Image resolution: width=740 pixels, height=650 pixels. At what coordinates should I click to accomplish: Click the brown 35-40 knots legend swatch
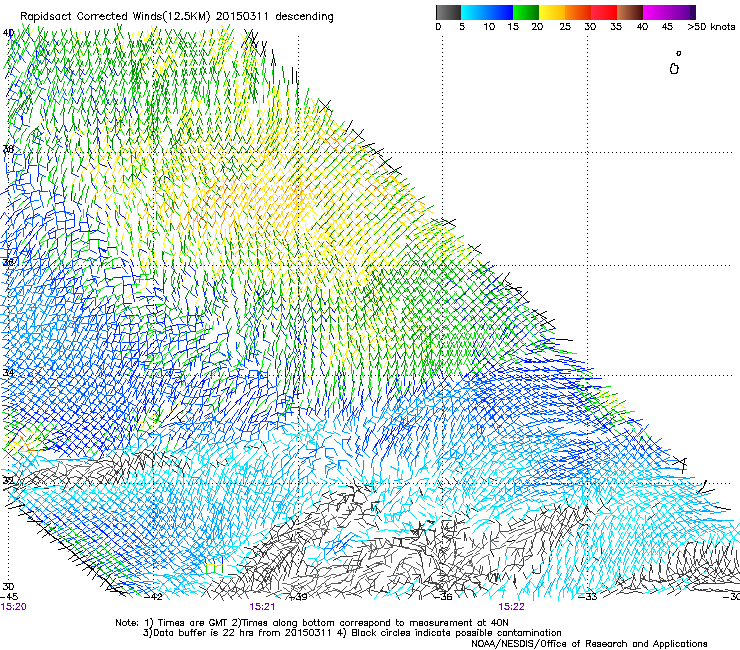630,12
